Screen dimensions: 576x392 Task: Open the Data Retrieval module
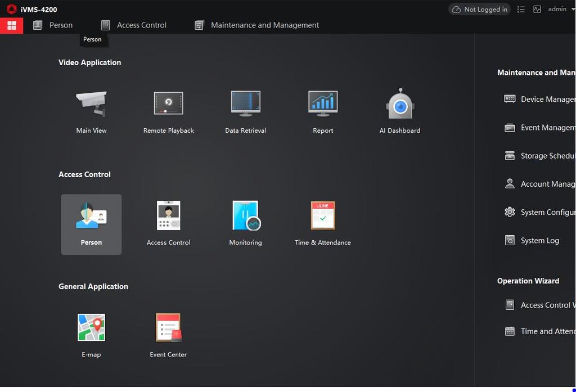(x=245, y=104)
